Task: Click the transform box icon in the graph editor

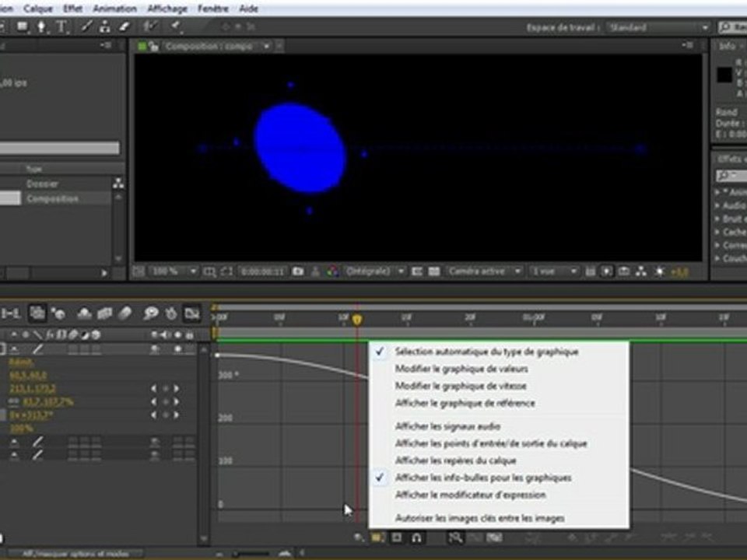Action: 397,537
